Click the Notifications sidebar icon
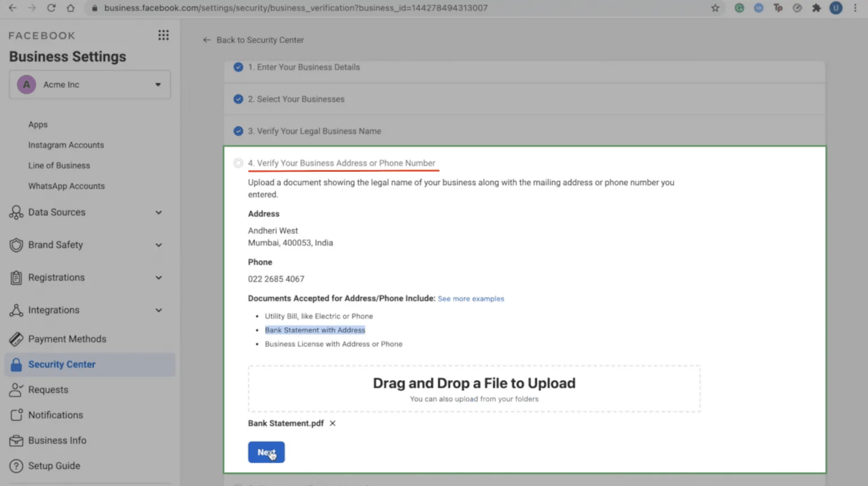868x486 pixels. click(x=16, y=415)
